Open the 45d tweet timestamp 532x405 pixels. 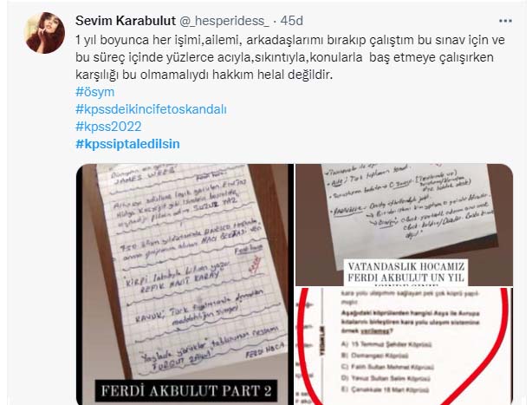pos(291,21)
